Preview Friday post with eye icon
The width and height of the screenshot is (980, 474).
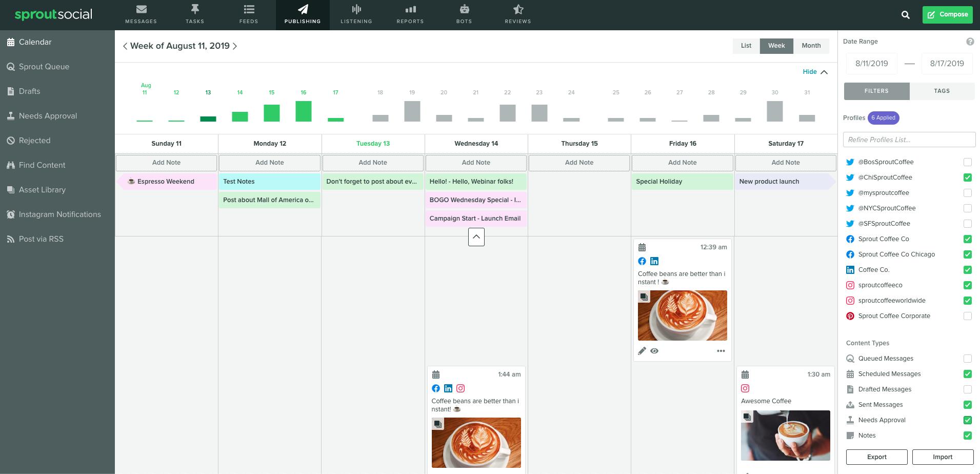pyautogui.click(x=654, y=351)
